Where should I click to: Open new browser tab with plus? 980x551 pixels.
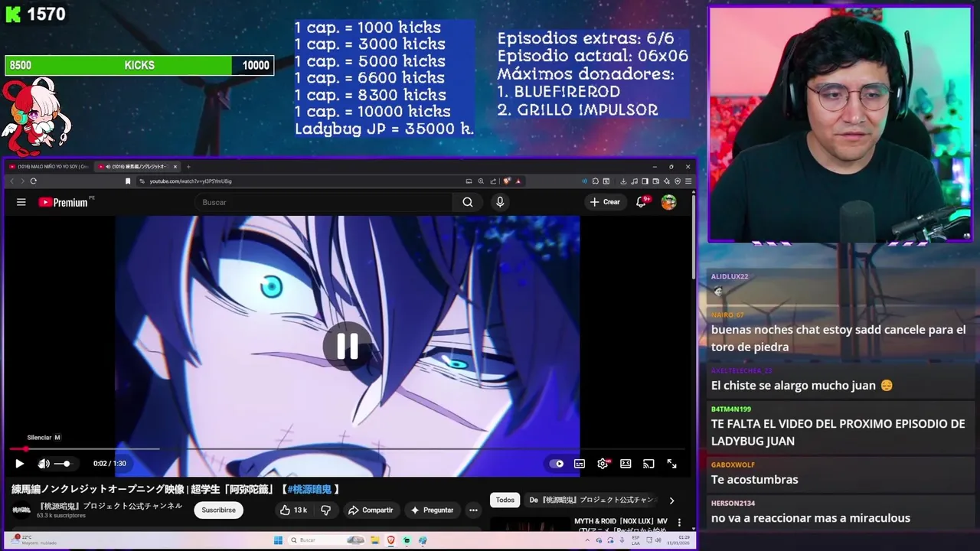(188, 166)
